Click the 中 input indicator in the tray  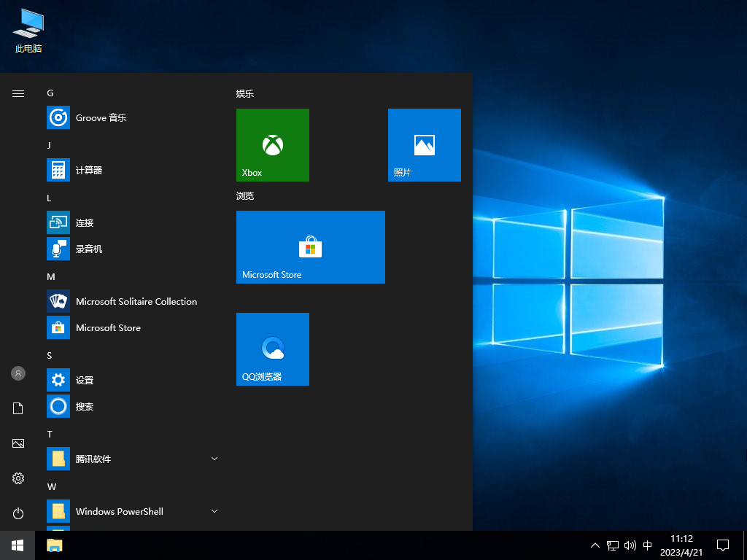tap(647, 545)
